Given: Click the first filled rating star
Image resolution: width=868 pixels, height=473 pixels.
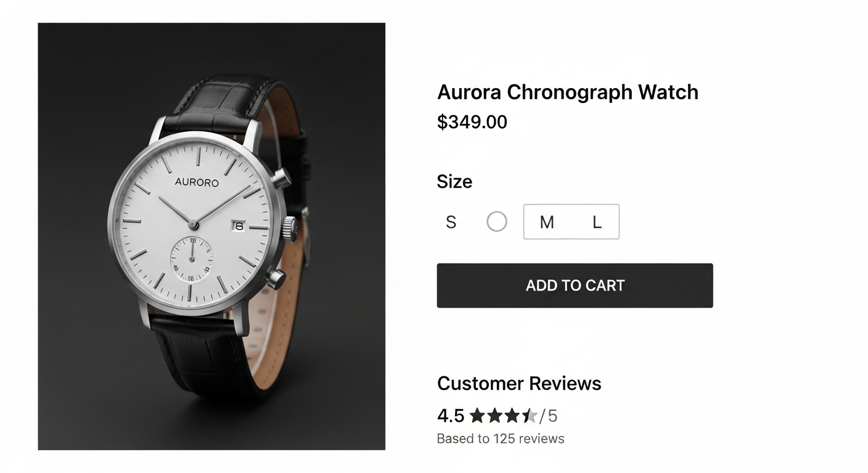Looking at the screenshot, I should (477, 416).
